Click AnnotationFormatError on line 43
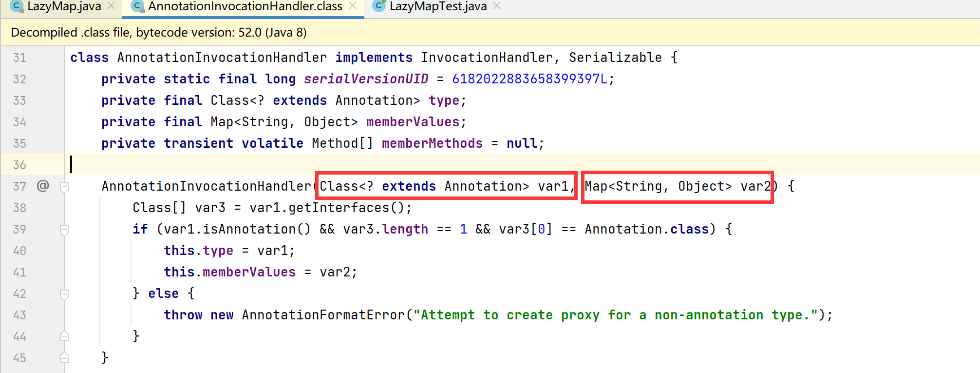980x373 pixels. pyautogui.click(x=323, y=315)
